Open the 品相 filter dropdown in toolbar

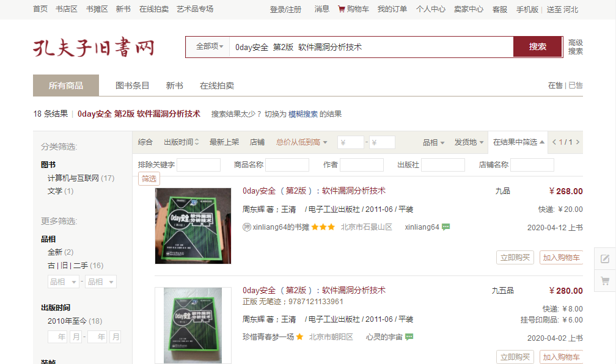[x=433, y=142]
